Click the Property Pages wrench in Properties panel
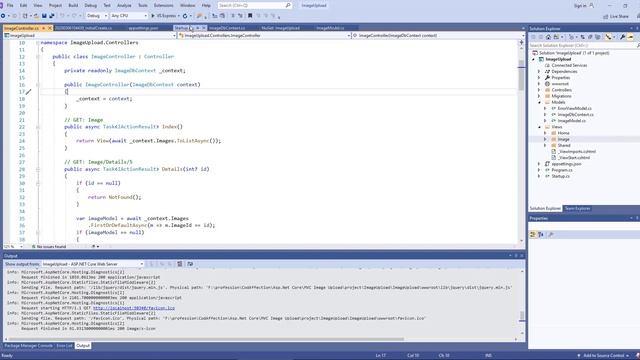The width and height of the screenshot is (640, 360). click(551, 234)
